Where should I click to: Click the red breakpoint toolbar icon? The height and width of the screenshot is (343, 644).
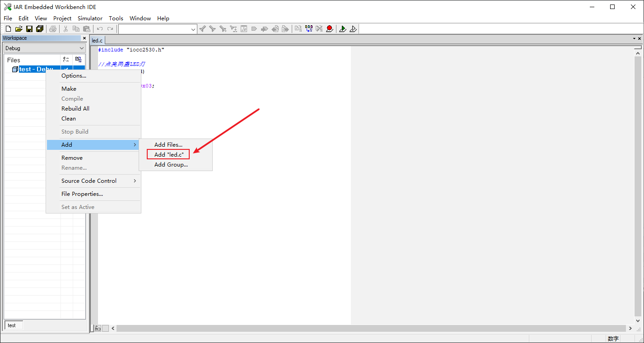329,28
